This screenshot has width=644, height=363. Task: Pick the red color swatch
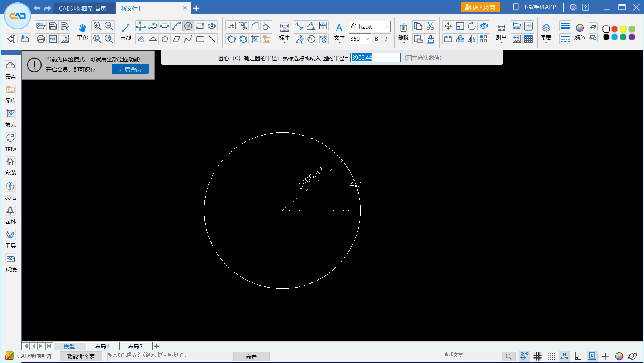[615, 29]
